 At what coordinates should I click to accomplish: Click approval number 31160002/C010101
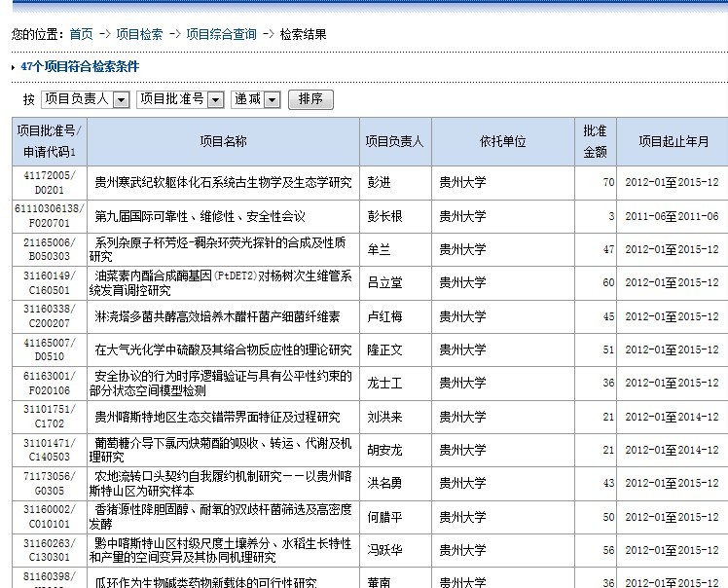(50, 517)
